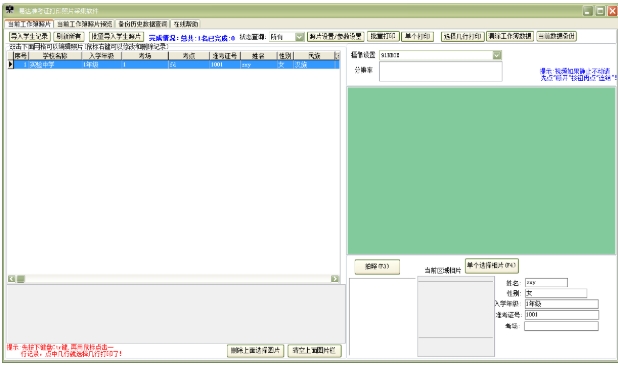This screenshot has width=618, height=367.
Task: Click the right arrow of horizontal scrollbar
Action: pyautogui.click(x=335, y=279)
